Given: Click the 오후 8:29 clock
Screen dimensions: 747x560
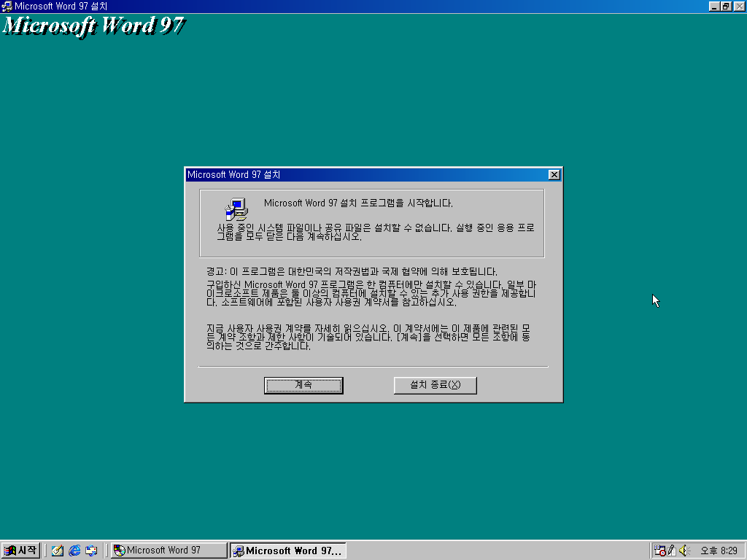Looking at the screenshot, I should coord(719,551).
